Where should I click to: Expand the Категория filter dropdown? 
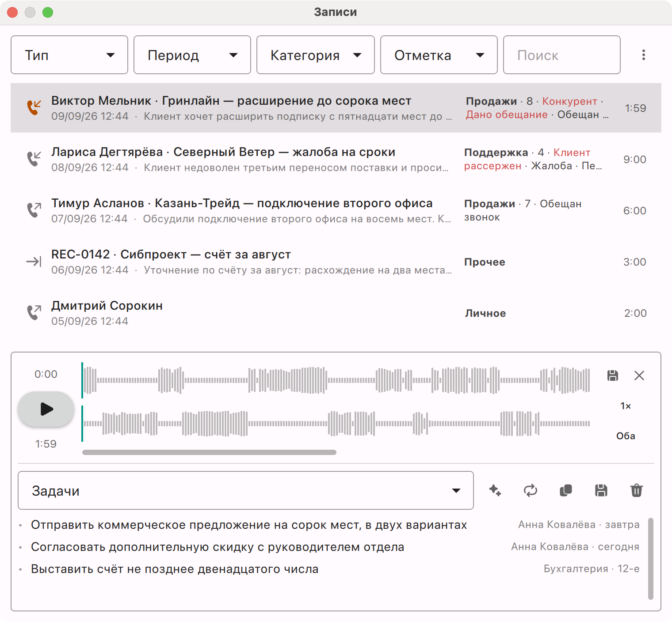coord(316,55)
